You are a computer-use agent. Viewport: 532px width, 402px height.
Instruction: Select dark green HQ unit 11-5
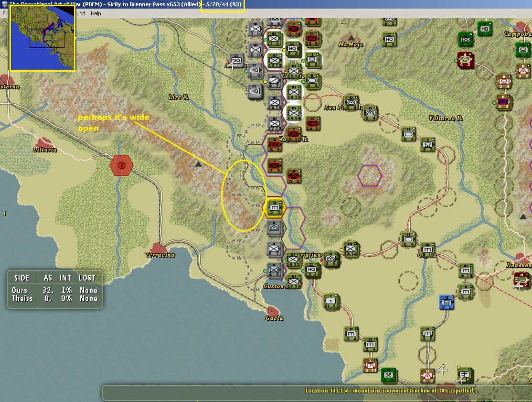pos(485,29)
